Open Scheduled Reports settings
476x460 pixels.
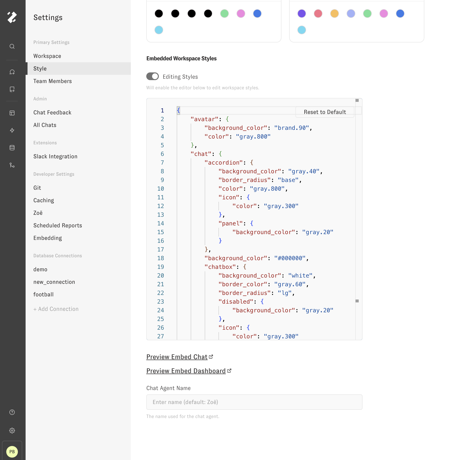[x=78, y=225]
